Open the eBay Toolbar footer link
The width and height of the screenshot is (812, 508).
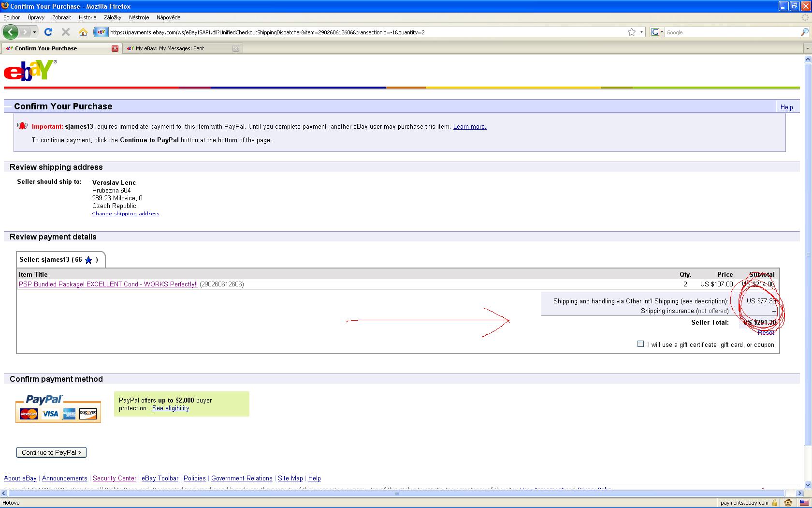[x=160, y=478]
